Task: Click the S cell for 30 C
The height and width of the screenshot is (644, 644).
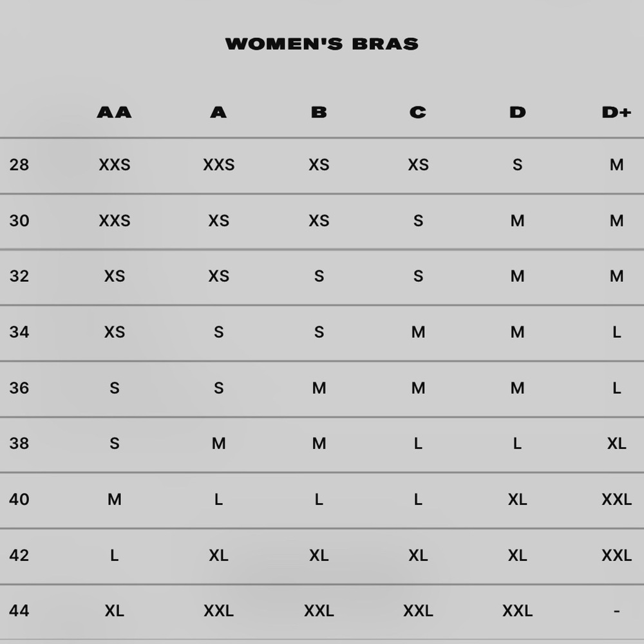Action: [x=418, y=220]
